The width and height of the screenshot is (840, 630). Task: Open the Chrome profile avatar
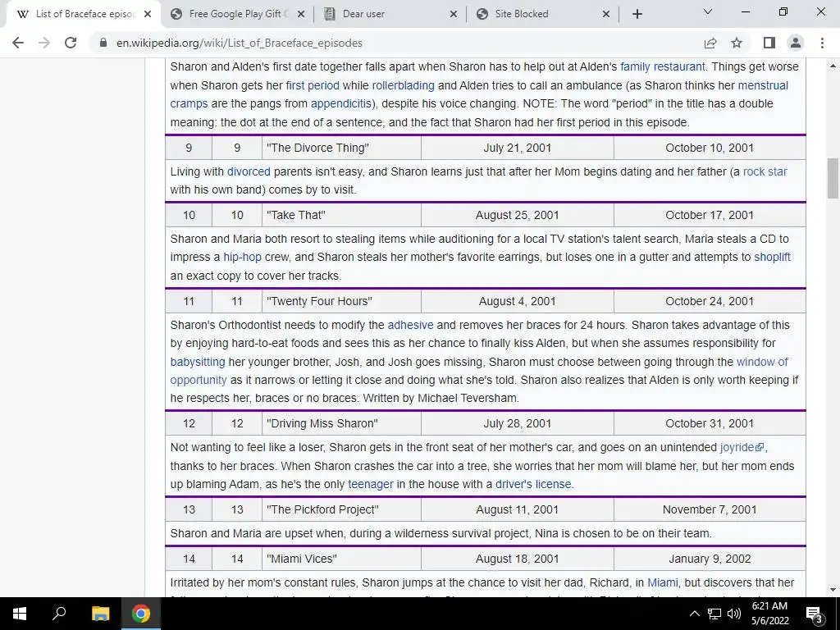coord(796,43)
